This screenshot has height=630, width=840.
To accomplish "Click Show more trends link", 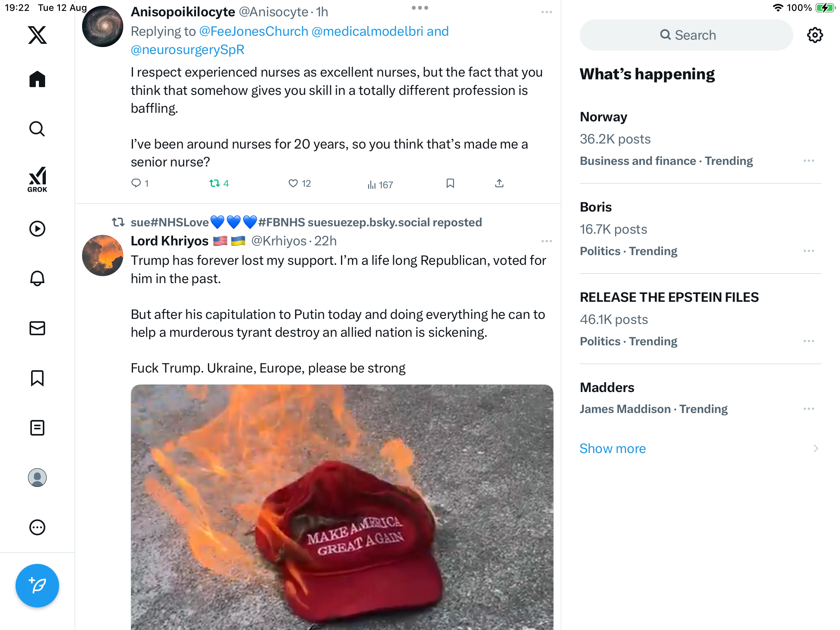I will pyautogui.click(x=612, y=448).
